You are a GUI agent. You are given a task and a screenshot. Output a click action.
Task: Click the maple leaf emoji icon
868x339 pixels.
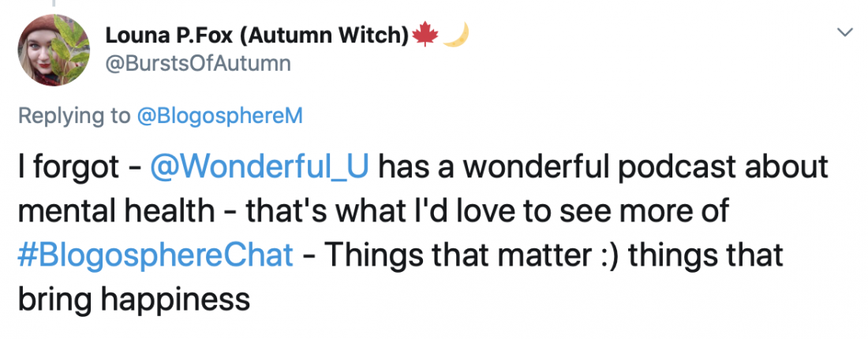pos(426,36)
